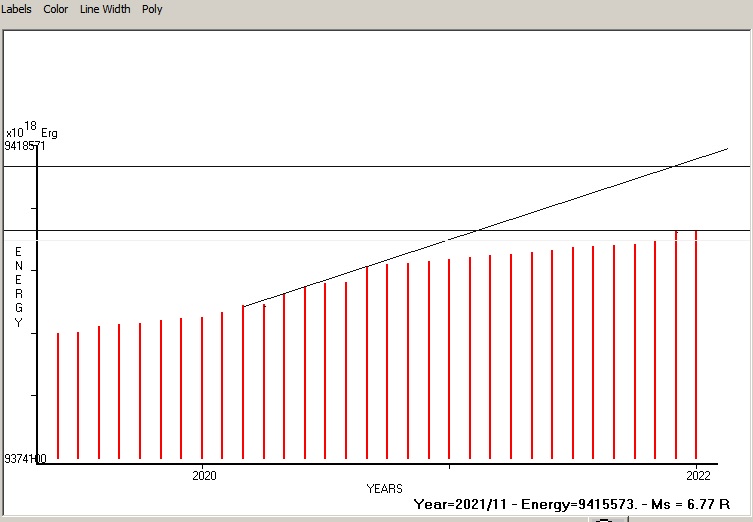
Task: Click the unlabeled x-axis tick between 2020 and 2022
Action: click(449, 465)
